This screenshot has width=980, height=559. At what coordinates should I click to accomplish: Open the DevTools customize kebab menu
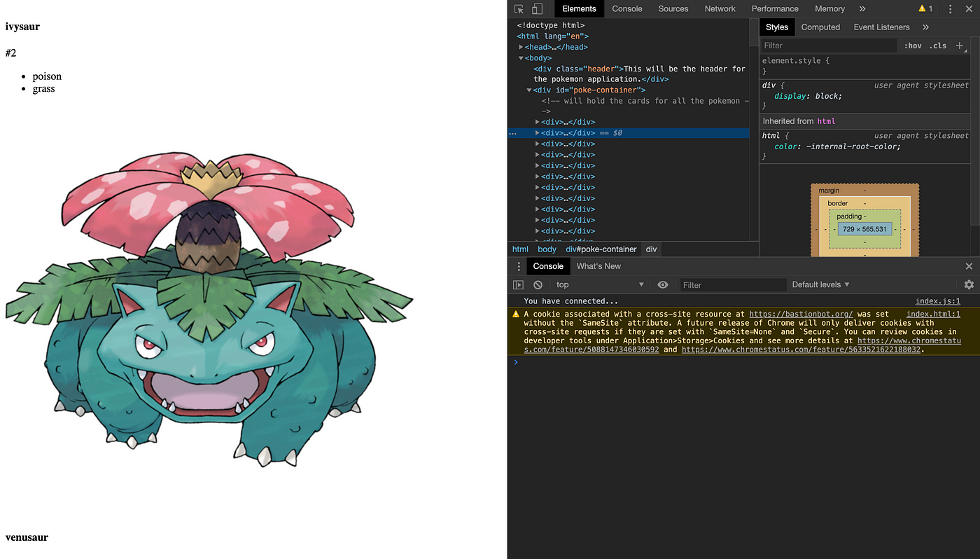pyautogui.click(x=950, y=9)
